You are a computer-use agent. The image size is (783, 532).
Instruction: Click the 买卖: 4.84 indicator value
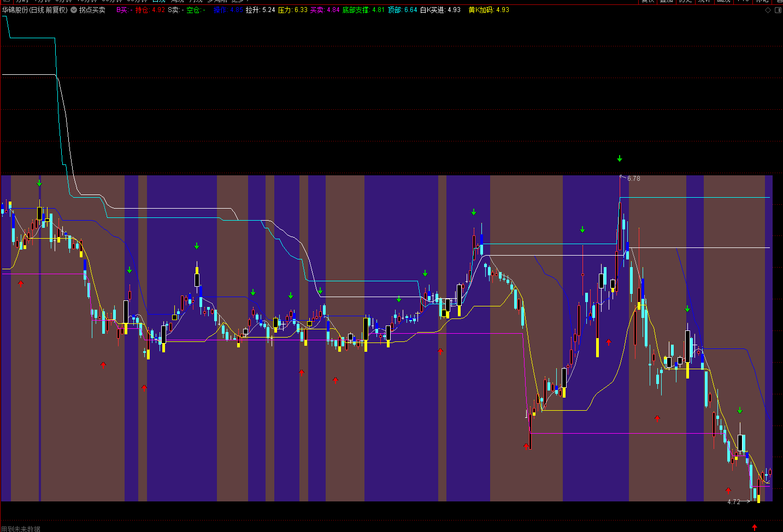tap(325, 10)
